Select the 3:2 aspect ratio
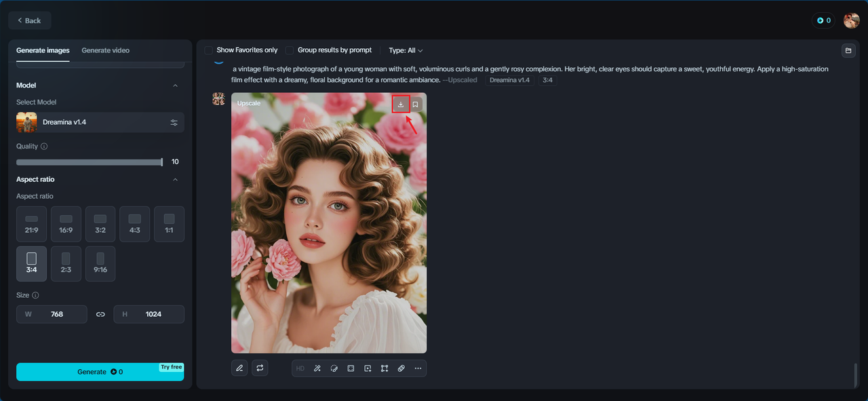This screenshot has height=401, width=868. pyautogui.click(x=100, y=224)
